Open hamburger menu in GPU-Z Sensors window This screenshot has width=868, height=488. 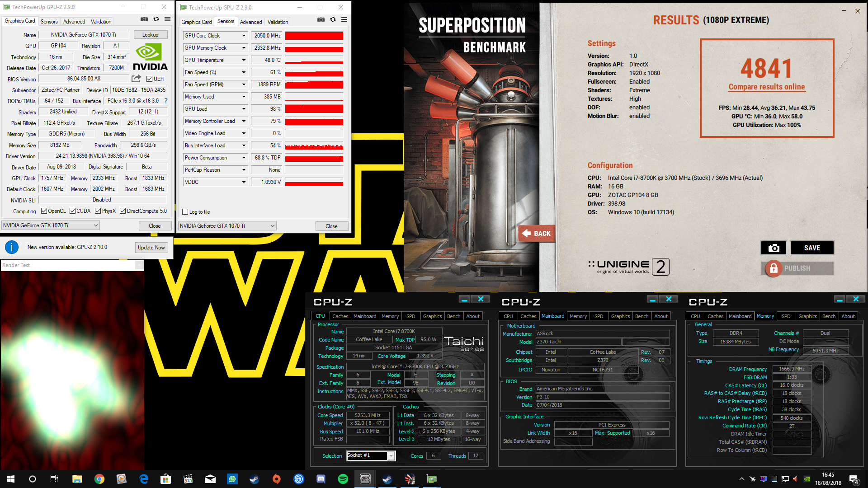pyautogui.click(x=344, y=20)
